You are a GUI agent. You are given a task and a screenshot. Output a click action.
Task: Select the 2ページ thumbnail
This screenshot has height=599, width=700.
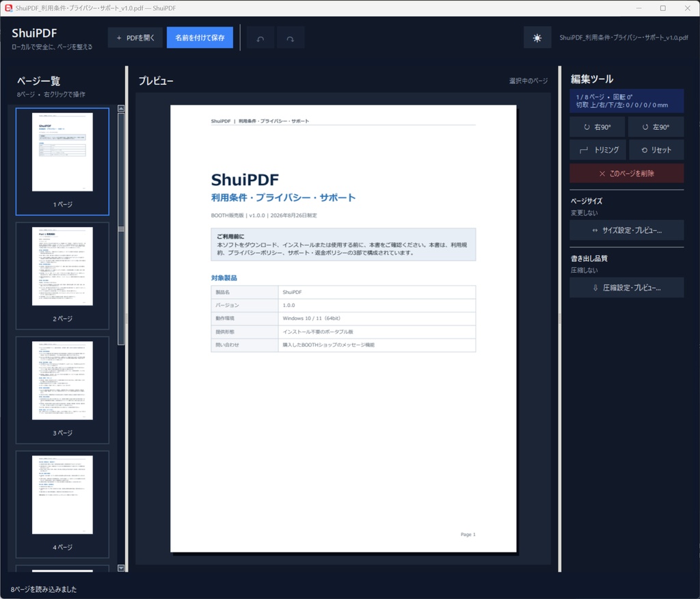pos(62,276)
